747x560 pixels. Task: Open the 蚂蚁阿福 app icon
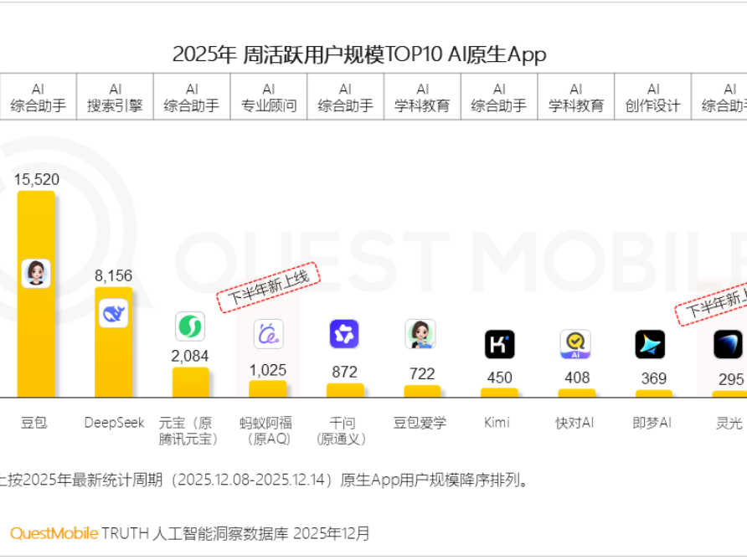[x=268, y=333]
